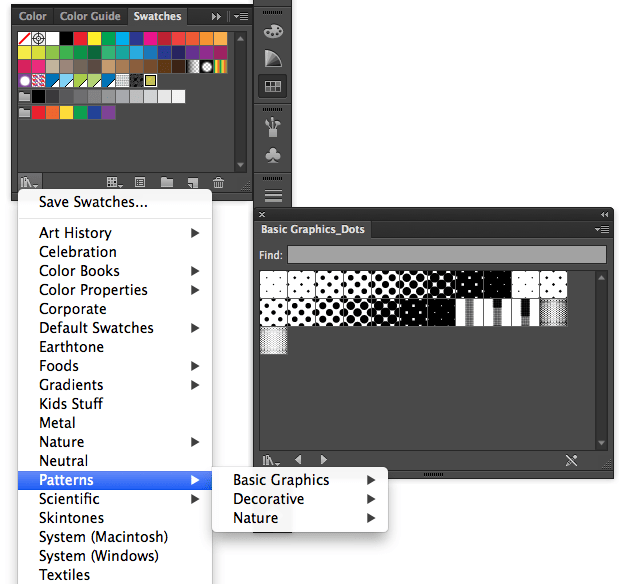Choose the Metal library
This screenshot has height=584, width=636.
[x=115, y=423]
